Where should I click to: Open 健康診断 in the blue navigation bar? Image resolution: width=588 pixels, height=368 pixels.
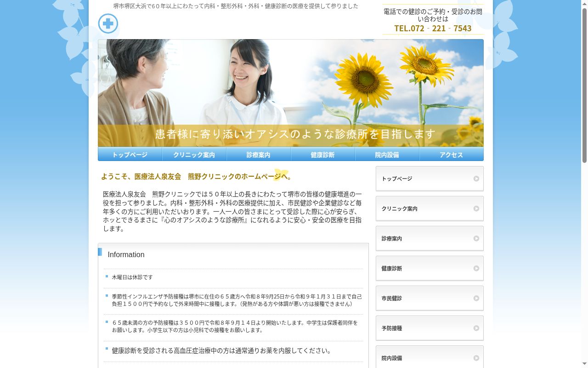323,155
